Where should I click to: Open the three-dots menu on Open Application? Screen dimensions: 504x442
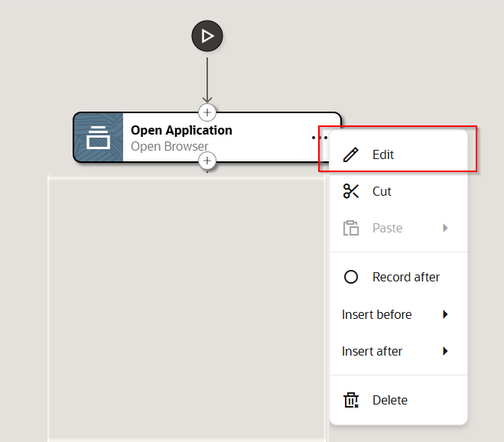pyautogui.click(x=320, y=138)
